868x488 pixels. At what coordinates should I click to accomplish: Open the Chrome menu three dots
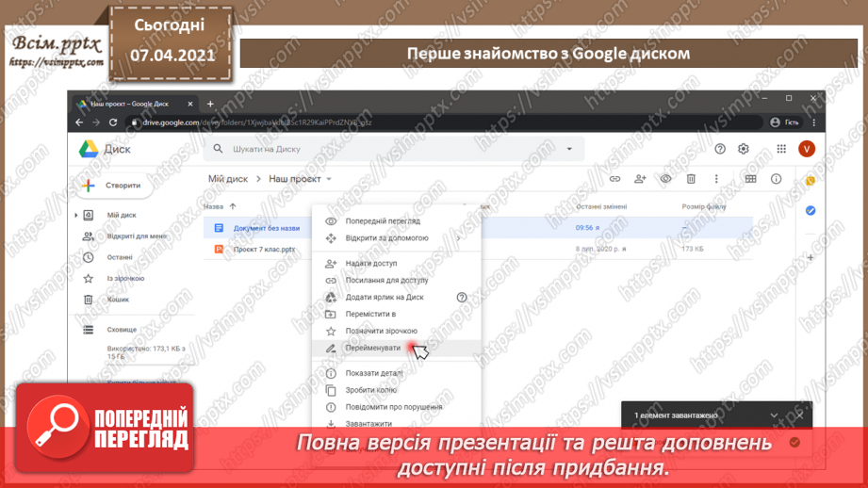point(813,122)
